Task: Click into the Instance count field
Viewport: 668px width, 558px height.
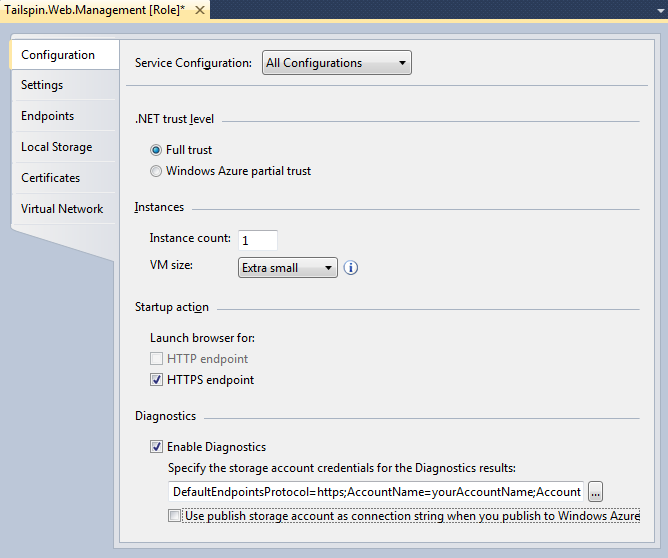Action: 258,240
